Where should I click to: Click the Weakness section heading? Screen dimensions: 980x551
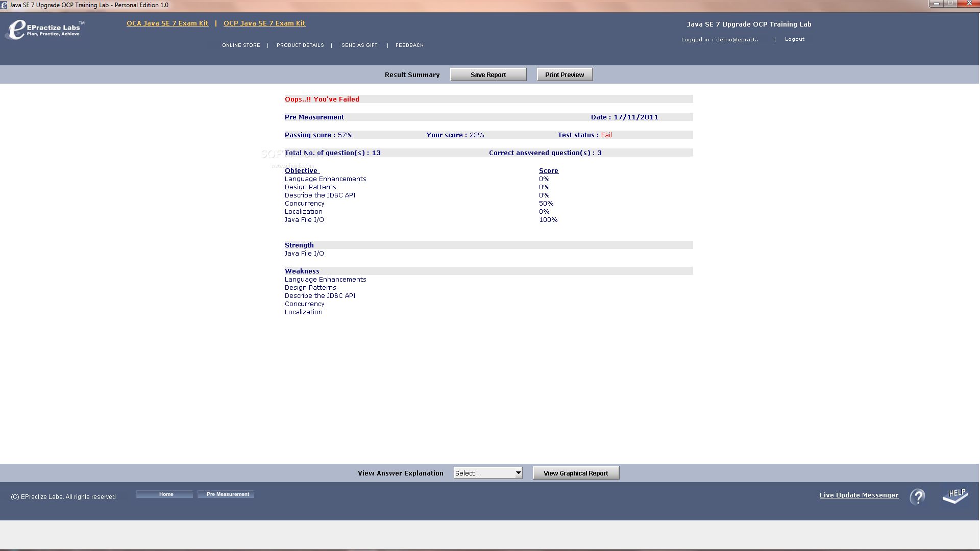(x=302, y=271)
